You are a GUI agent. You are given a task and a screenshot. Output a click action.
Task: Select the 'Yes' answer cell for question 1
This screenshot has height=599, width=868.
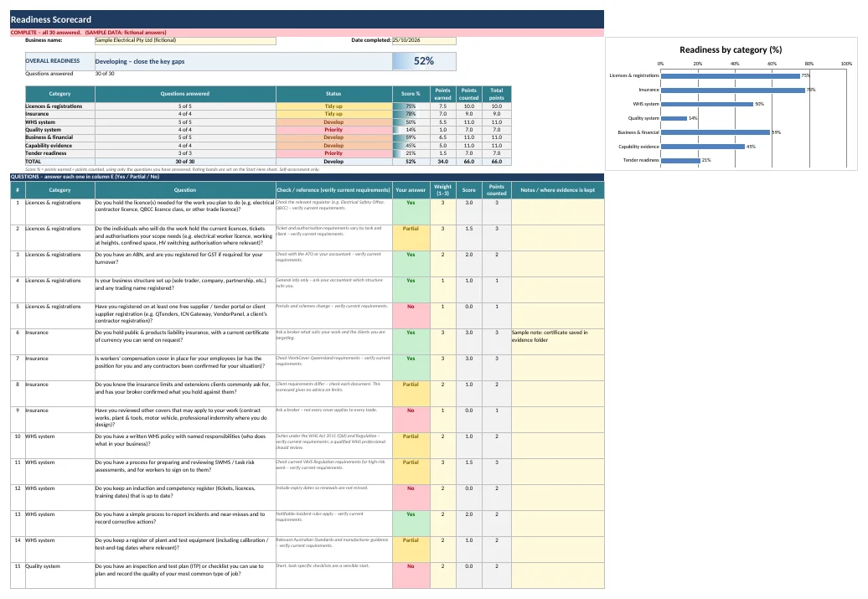click(x=411, y=211)
